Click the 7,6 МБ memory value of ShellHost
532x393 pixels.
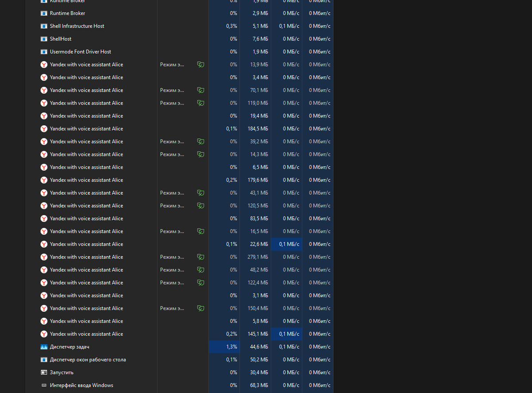point(261,39)
